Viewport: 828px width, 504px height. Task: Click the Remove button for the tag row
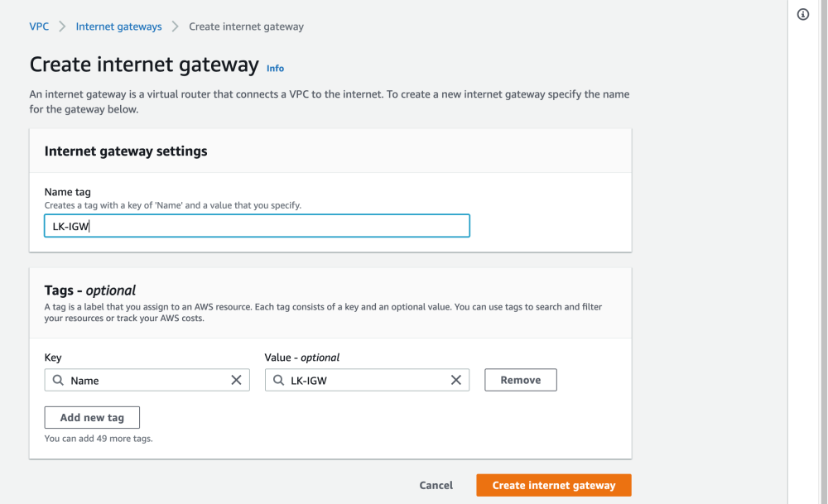tap(520, 380)
